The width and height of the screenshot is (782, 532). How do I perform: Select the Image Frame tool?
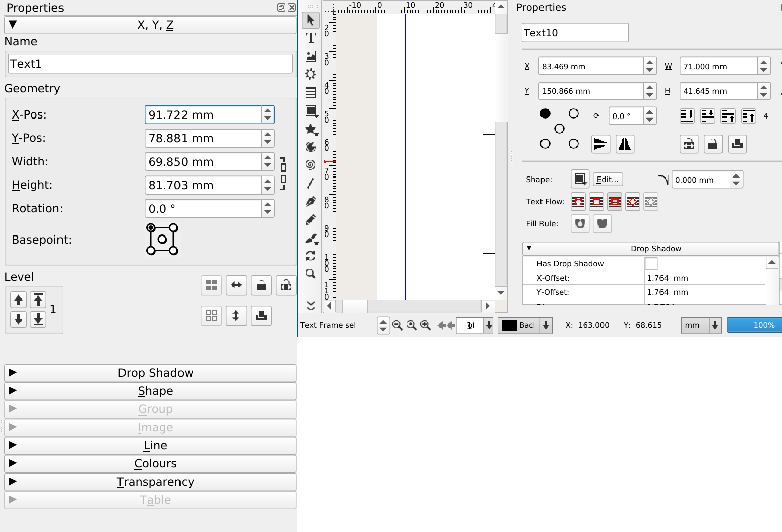(x=311, y=56)
